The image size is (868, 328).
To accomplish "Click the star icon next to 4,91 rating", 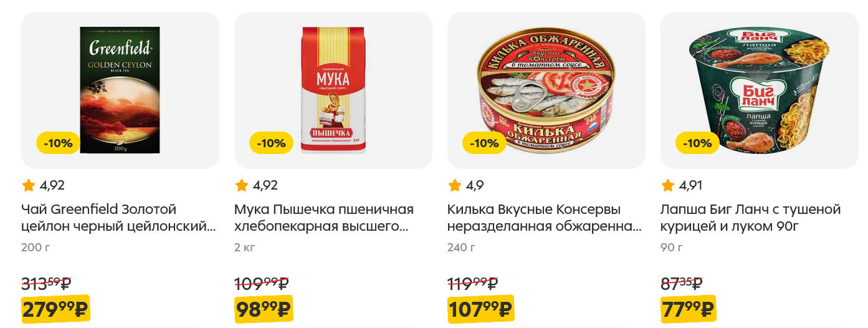I will (667, 185).
